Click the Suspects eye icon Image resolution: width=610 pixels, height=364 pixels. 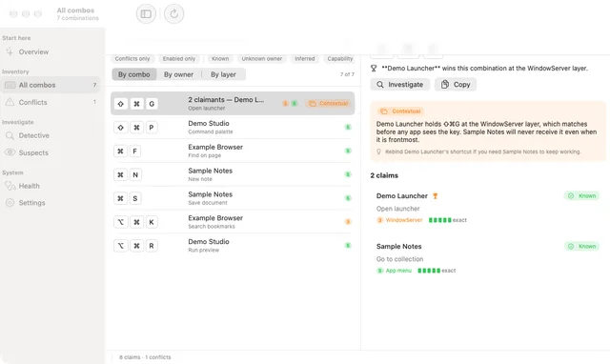pyautogui.click(x=10, y=152)
